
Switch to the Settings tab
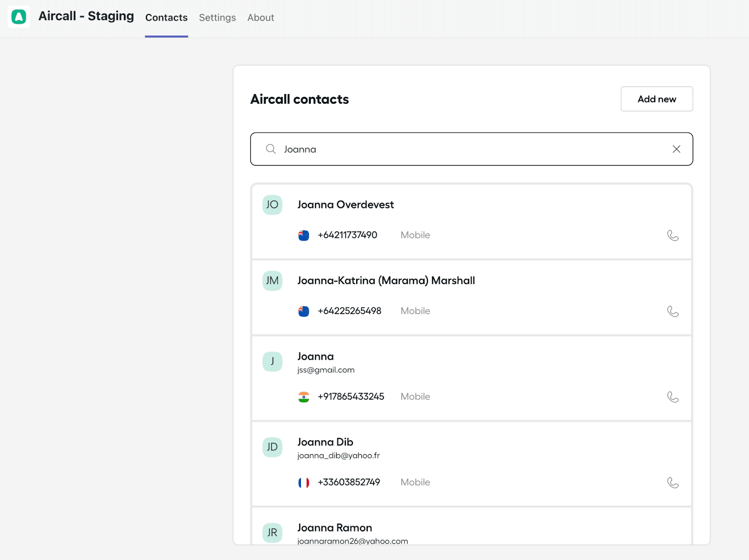(217, 17)
